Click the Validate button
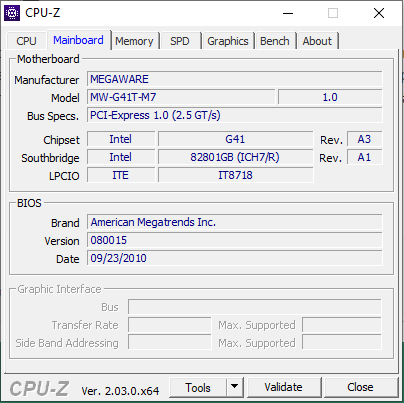The image size is (404, 403). pos(284,387)
